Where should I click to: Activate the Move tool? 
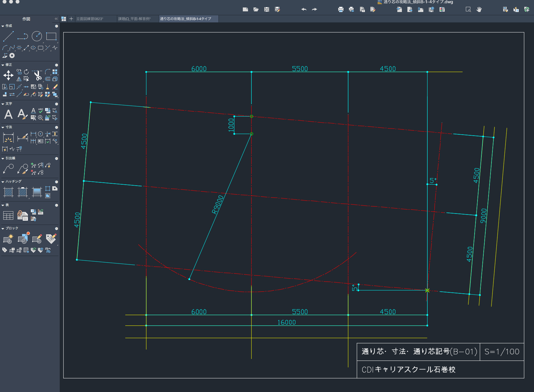(x=8, y=76)
